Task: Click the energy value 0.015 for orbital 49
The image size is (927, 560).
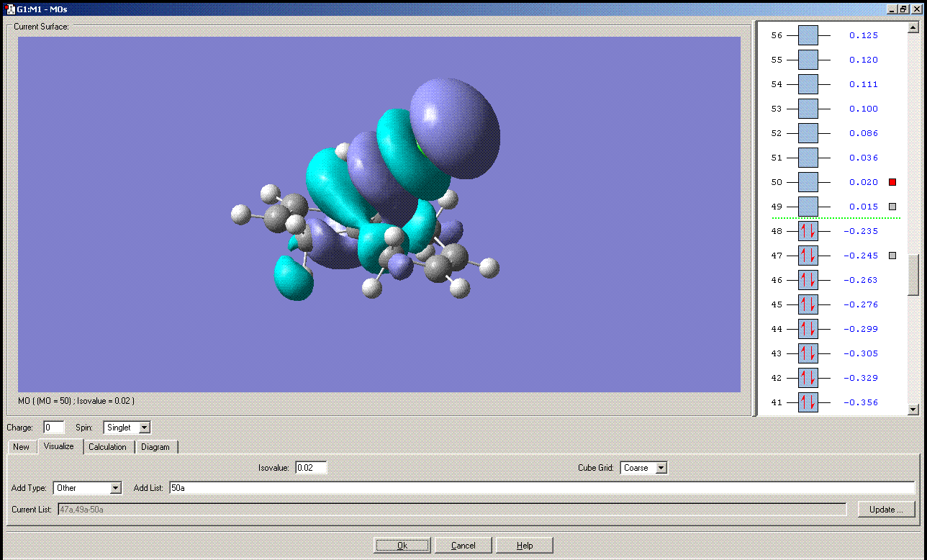Action: click(864, 207)
